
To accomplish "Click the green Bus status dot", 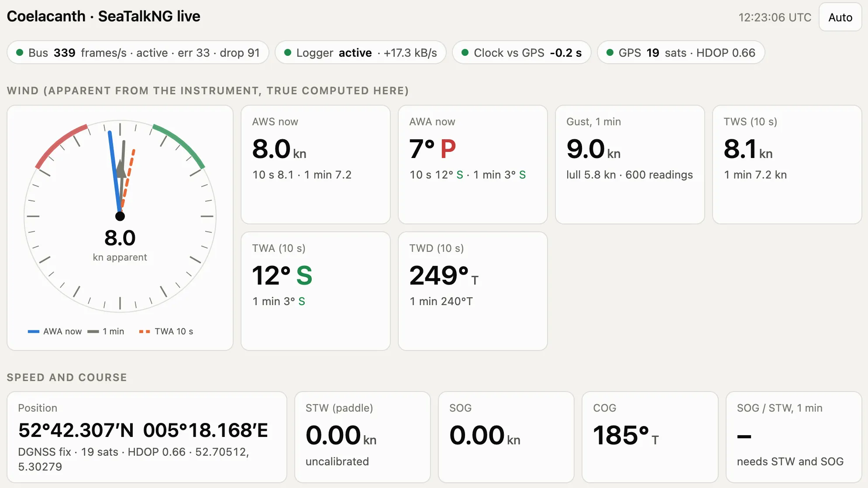I will [x=20, y=53].
